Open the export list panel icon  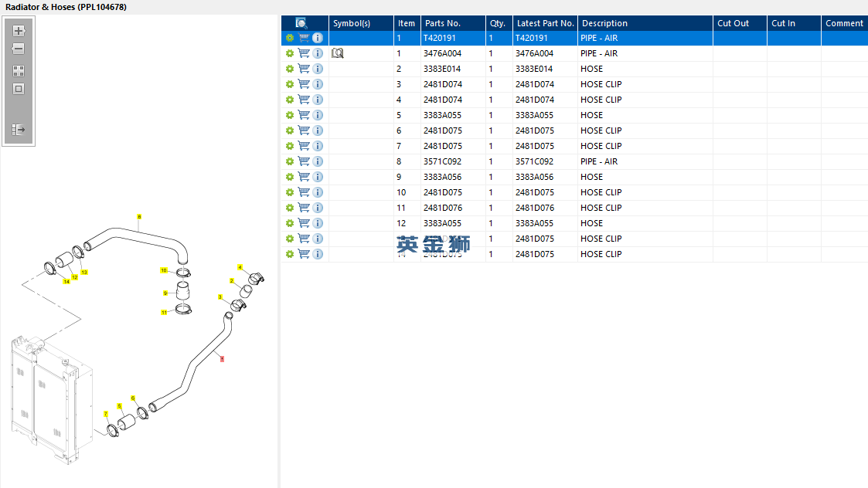click(x=19, y=130)
